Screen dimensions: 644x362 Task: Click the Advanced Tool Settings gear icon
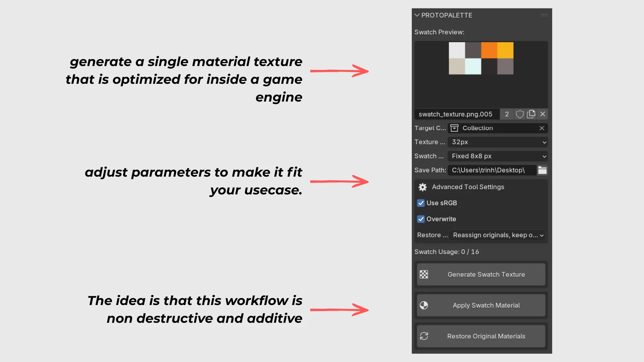423,187
